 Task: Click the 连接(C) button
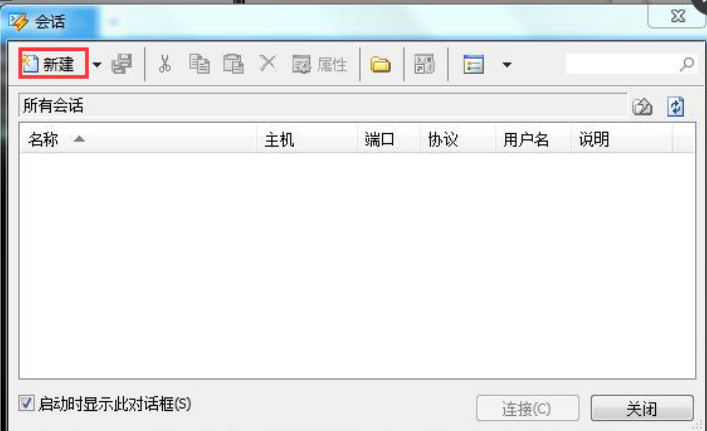[x=528, y=408]
